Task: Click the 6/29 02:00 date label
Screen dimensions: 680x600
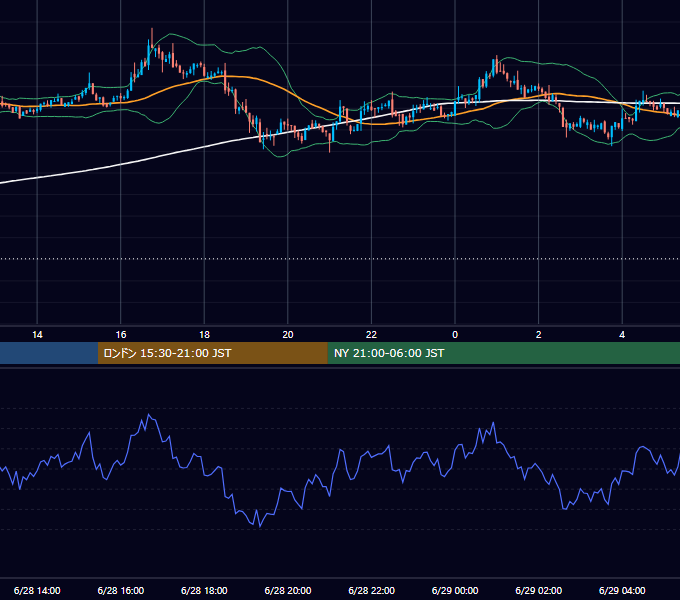Action: click(x=539, y=590)
